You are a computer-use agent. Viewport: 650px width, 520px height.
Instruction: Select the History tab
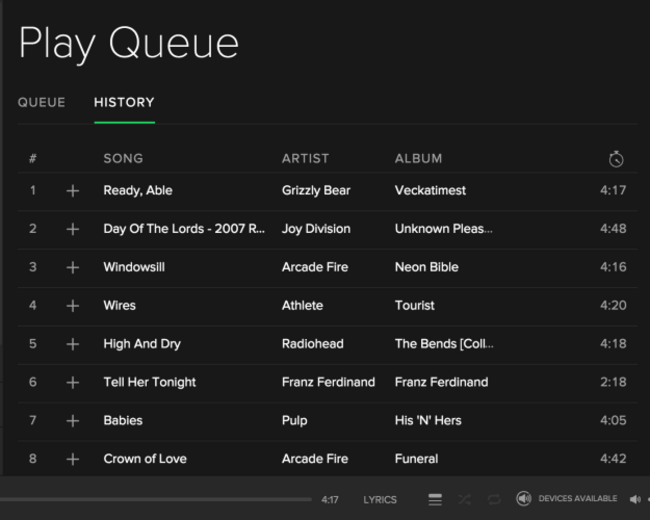(124, 102)
